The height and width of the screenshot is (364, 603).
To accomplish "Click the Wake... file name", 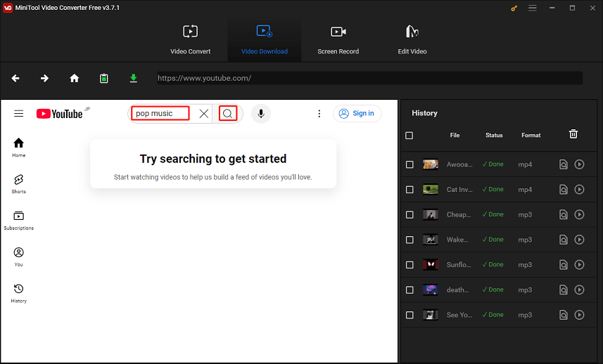I will point(457,240).
